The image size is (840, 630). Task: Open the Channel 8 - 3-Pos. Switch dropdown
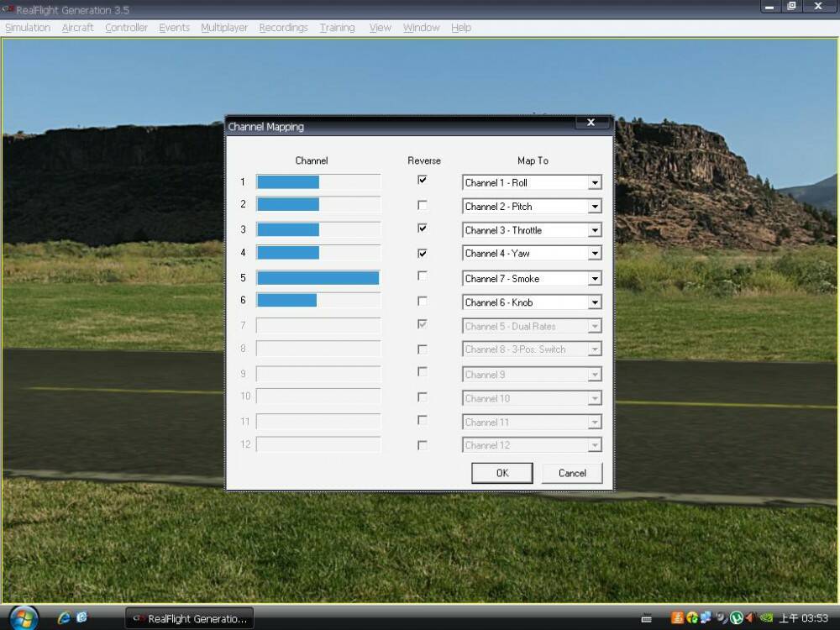click(532, 349)
